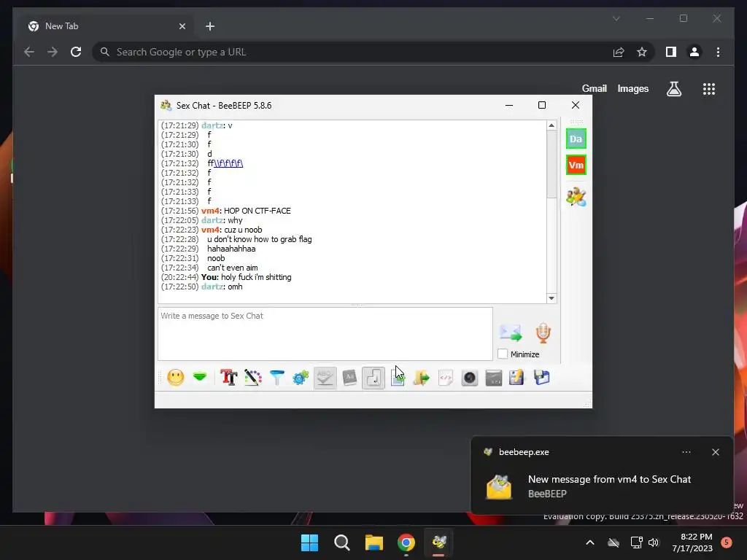Enable the Minimize checkbox
The image size is (747, 560).
503,354
